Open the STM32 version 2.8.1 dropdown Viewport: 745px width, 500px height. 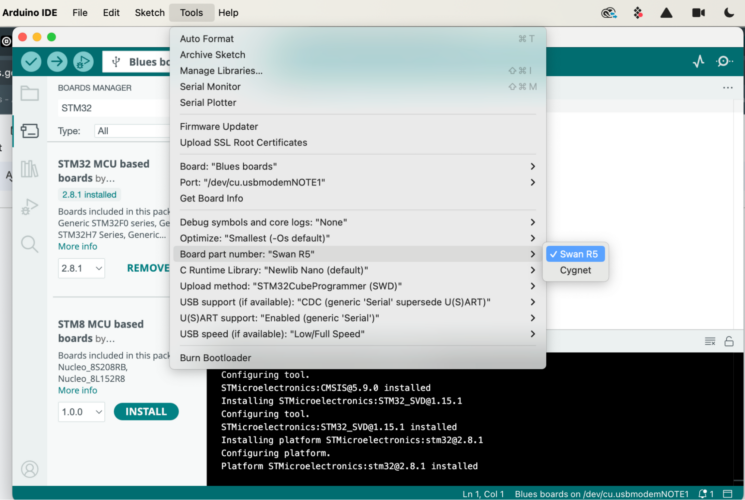click(81, 268)
